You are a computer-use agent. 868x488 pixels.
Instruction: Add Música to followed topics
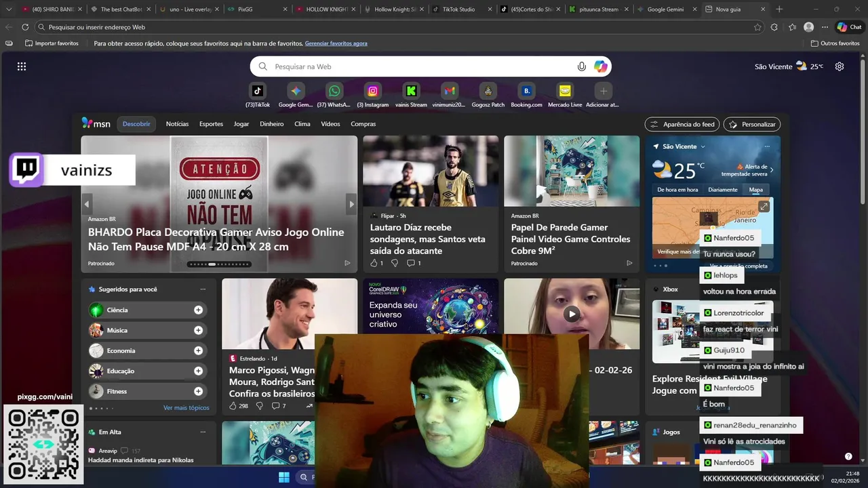point(198,330)
